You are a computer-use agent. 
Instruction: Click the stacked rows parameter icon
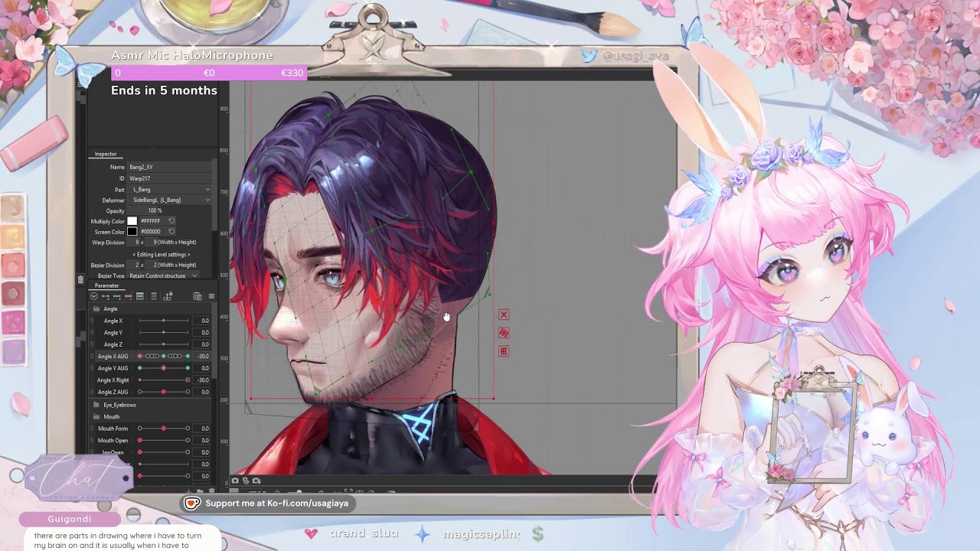point(154,296)
